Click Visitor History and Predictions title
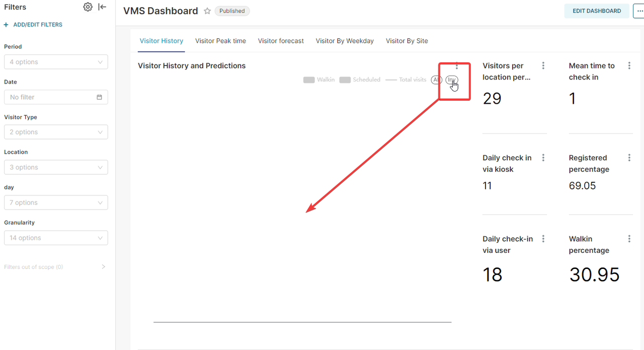The width and height of the screenshot is (644, 350). [192, 66]
